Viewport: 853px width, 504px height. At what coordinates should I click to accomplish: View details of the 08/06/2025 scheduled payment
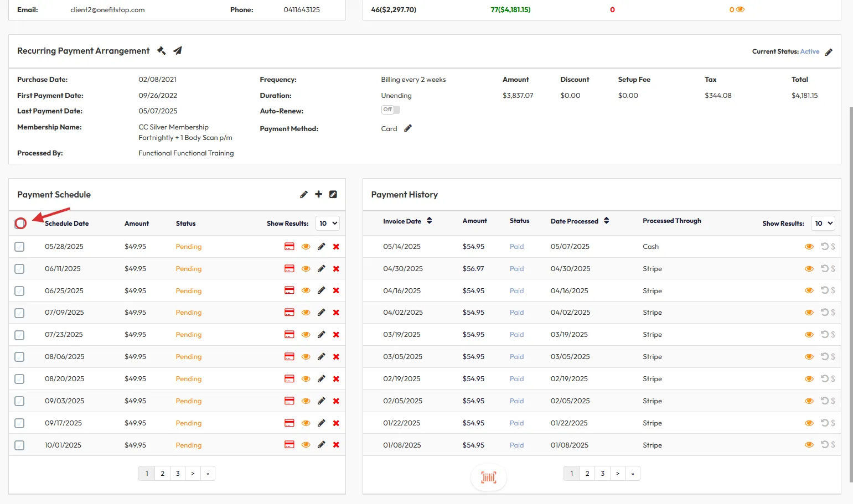(x=306, y=357)
